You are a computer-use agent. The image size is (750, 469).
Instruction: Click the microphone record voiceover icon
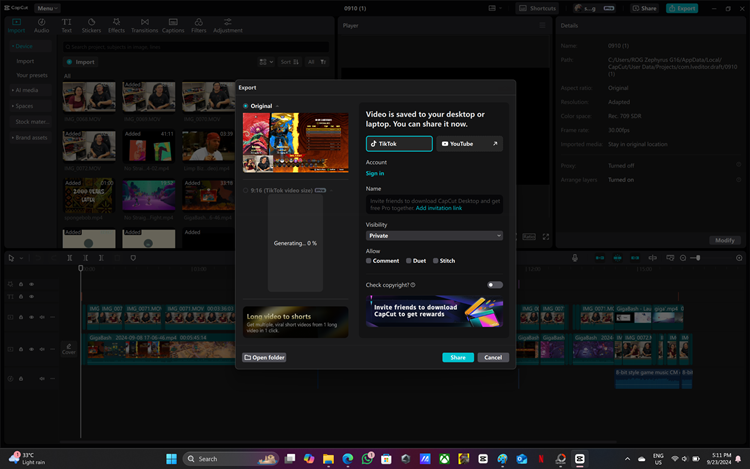click(575, 258)
